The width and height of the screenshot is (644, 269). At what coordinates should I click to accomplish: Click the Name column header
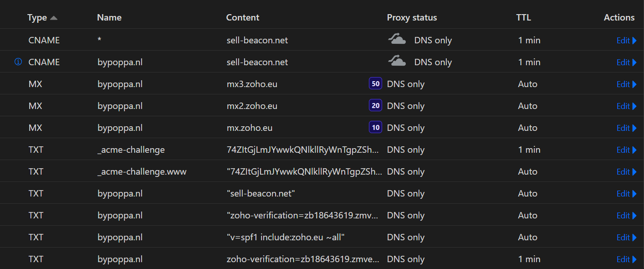click(x=109, y=18)
